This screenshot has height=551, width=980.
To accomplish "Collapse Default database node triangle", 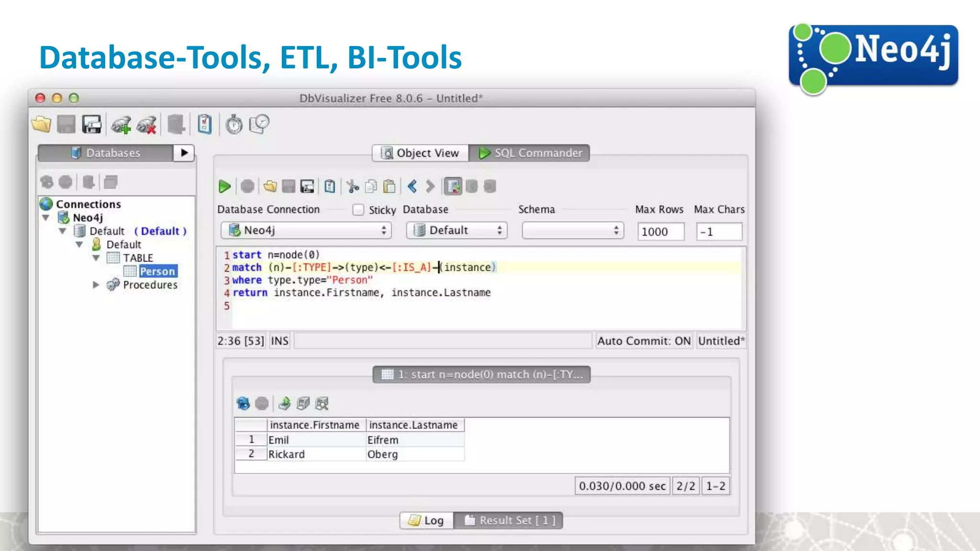I will [x=63, y=231].
